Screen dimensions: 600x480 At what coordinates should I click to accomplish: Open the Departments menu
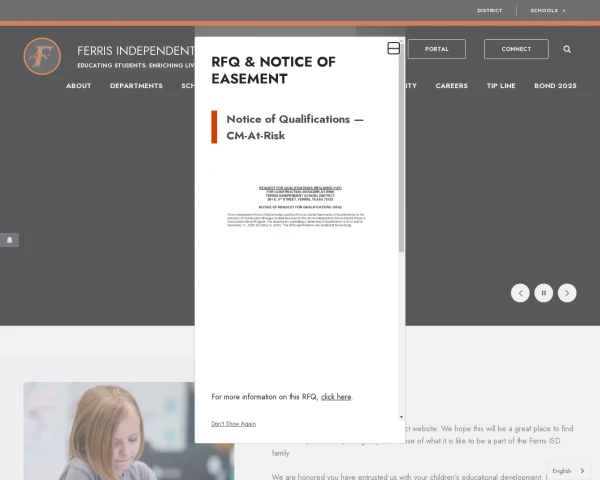pyautogui.click(x=136, y=86)
